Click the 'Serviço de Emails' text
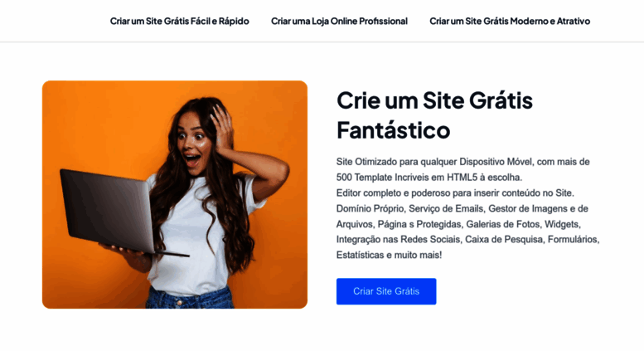Viewport: 644px width, 351px height. tap(446, 209)
